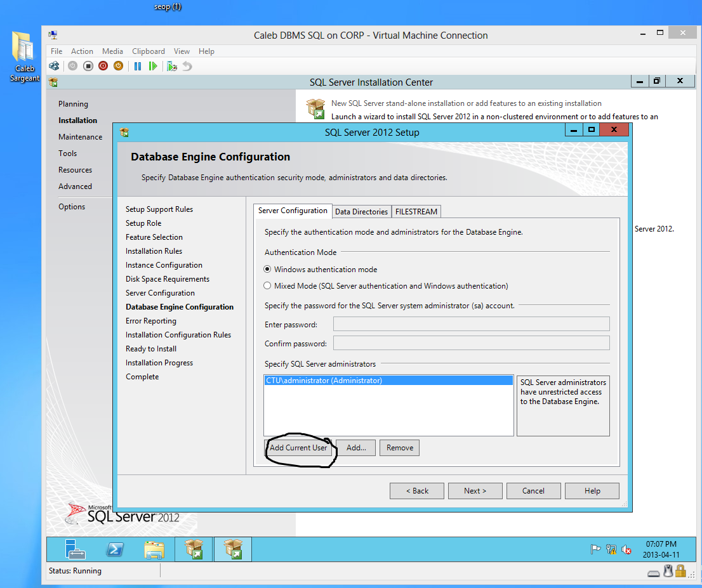This screenshot has height=588, width=702.
Task: Turn off the VM with the stop icon
Action: (88, 66)
